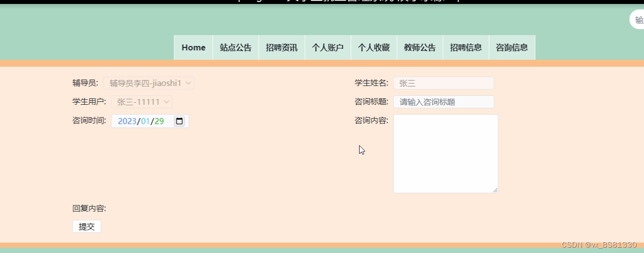The width and height of the screenshot is (644, 253).
Task: Open the 招聘信息 menu item
Action: tap(466, 47)
